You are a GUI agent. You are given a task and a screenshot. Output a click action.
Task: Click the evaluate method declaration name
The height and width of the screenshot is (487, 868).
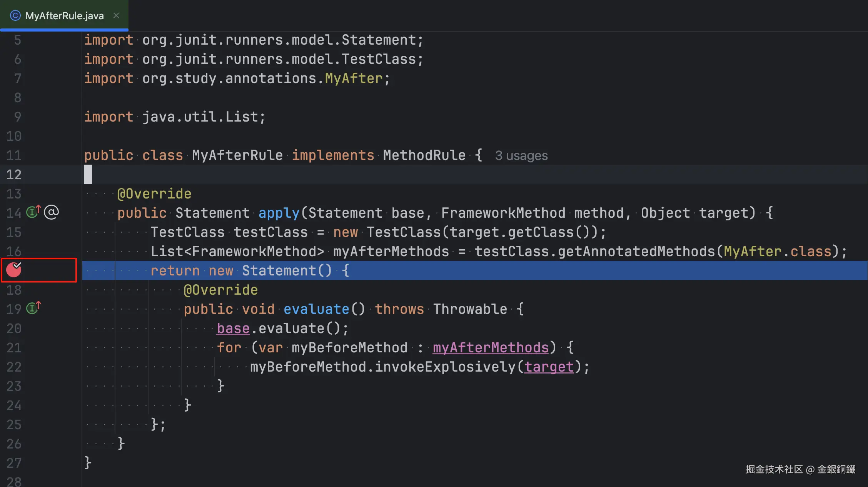click(x=316, y=309)
